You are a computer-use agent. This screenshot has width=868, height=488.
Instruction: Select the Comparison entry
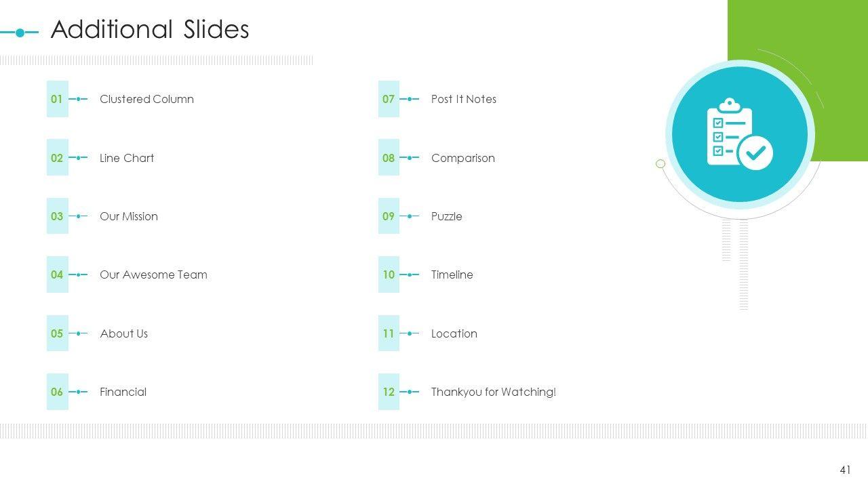pos(463,158)
